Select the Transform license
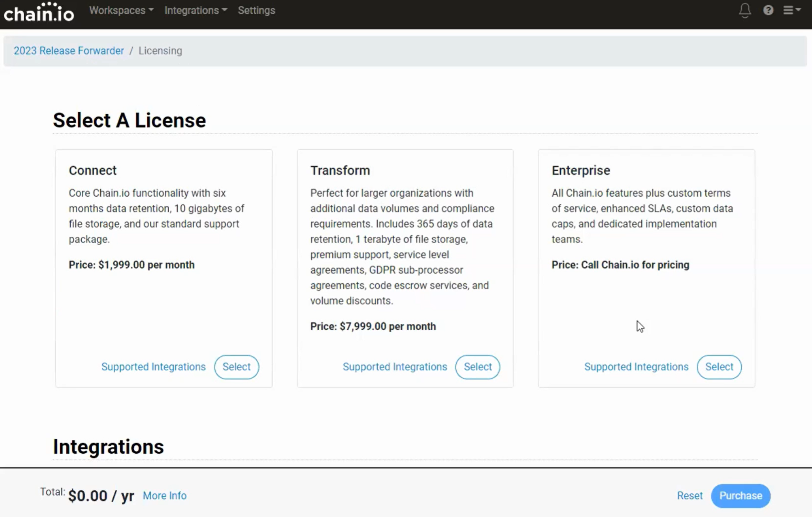This screenshot has height=517, width=812. point(477,367)
